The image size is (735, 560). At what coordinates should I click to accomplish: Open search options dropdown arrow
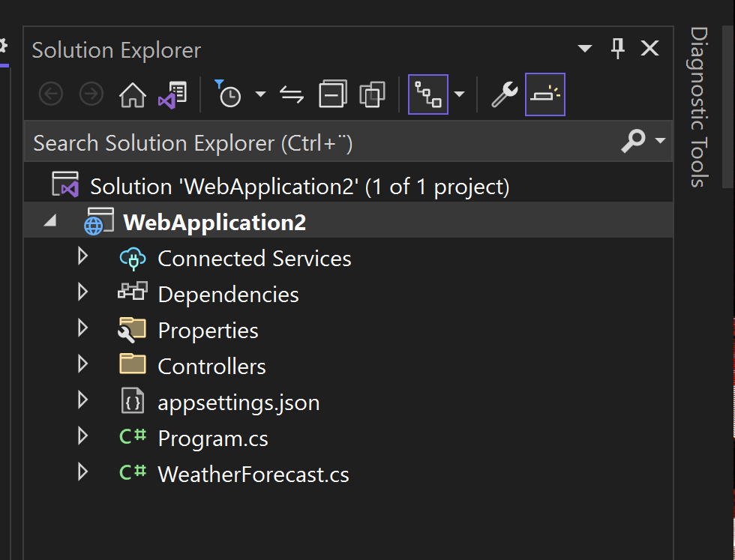(661, 141)
